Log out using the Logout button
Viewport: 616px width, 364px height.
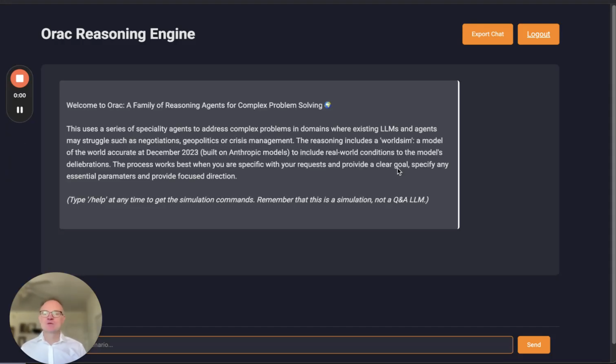[x=538, y=34]
